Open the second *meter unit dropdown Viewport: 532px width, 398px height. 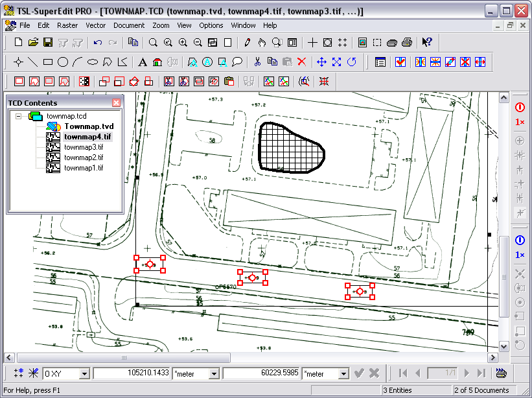343,373
